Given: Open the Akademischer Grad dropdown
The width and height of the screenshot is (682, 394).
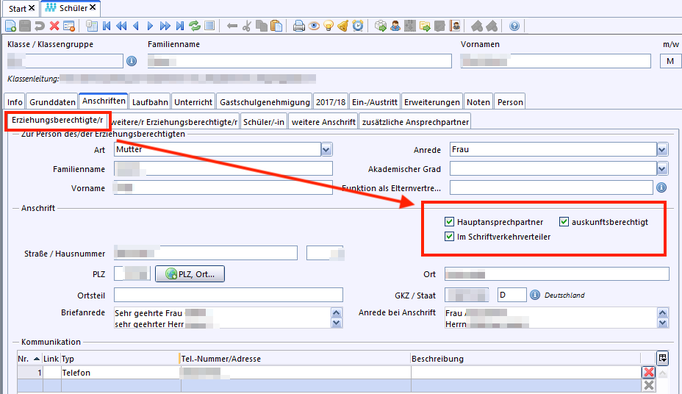Looking at the screenshot, I should [x=662, y=169].
